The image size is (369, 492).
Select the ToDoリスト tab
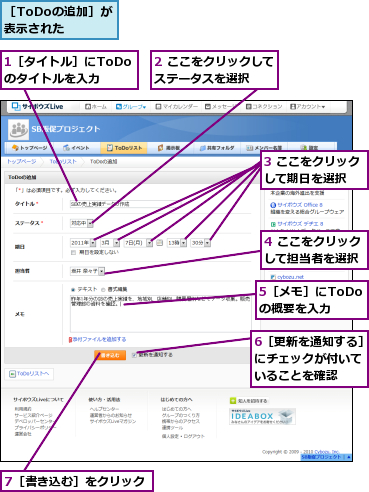coord(124,148)
